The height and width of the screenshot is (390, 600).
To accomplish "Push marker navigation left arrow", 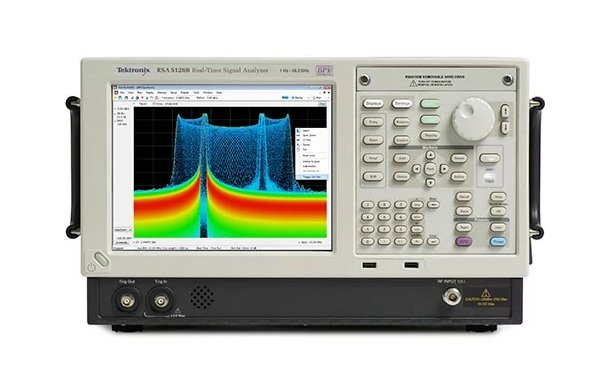I will [x=416, y=169].
